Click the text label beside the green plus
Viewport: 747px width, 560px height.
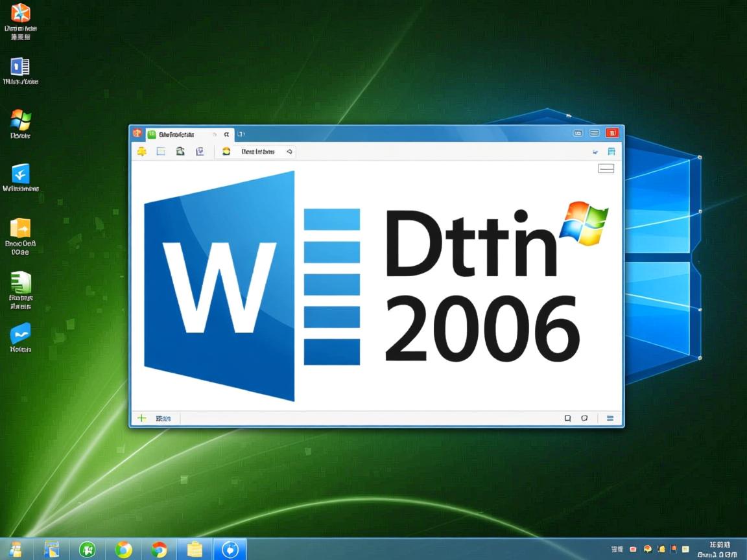[x=163, y=419]
